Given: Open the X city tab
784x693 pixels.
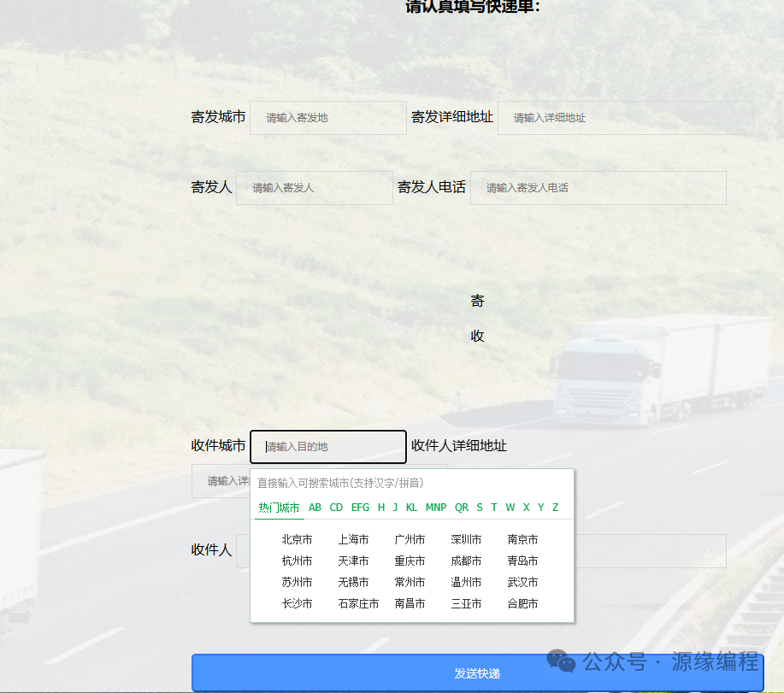Looking at the screenshot, I should [x=526, y=508].
